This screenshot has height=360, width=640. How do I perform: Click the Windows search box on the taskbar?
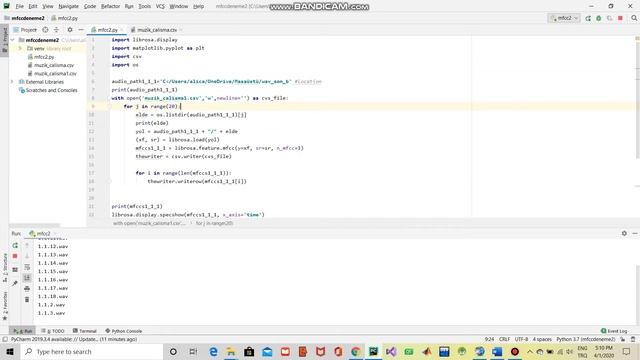tap(91, 351)
